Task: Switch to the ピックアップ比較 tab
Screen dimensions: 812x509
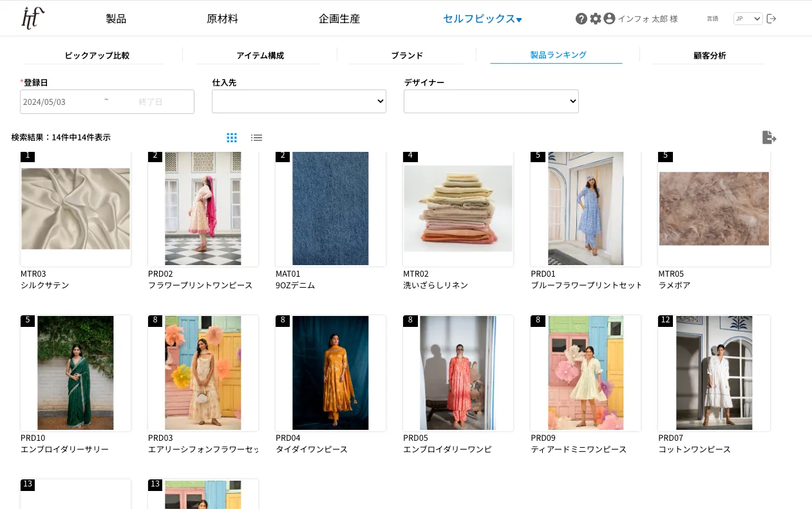Action: click(x=97, y=55)
